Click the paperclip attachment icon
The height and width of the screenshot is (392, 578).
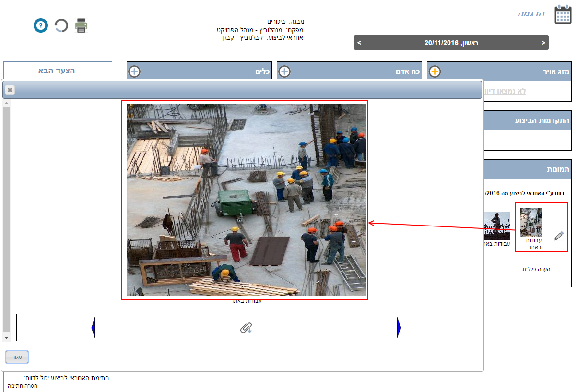(246, 328)
